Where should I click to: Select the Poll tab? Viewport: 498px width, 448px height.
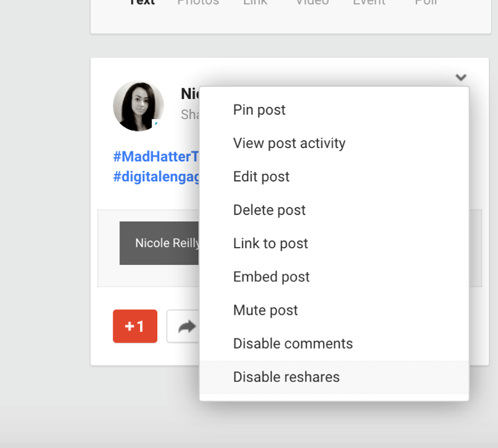click(x=426, y=2)
